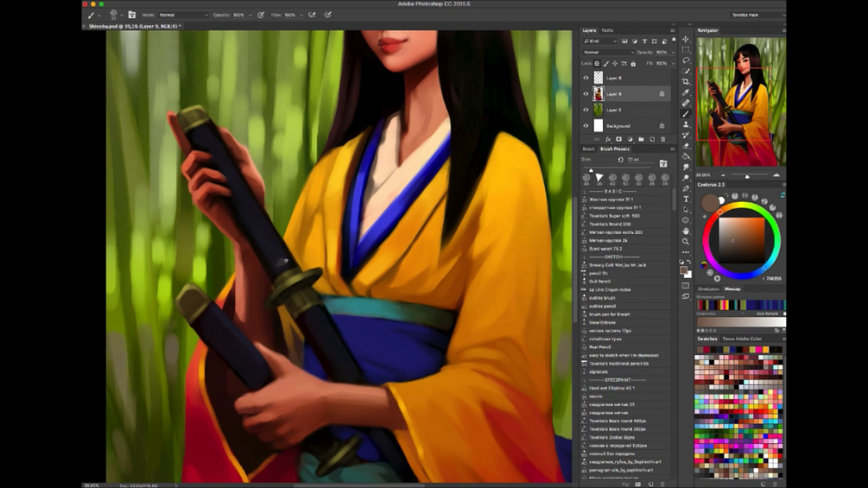Add a layer mask

[x=618, y=139]
